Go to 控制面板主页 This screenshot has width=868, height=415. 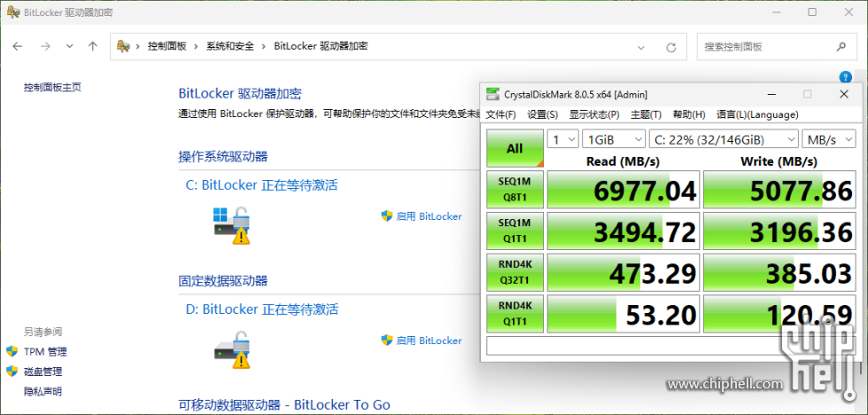click(52, 87)
